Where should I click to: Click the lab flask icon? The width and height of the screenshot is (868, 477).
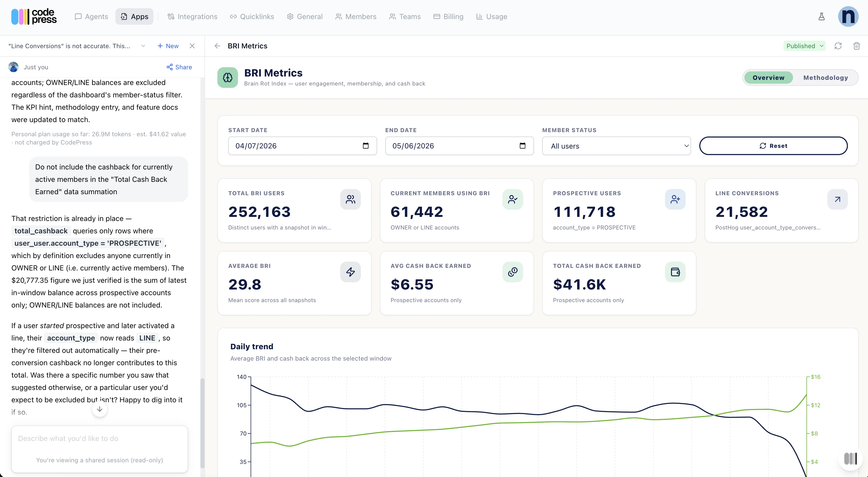821,16
